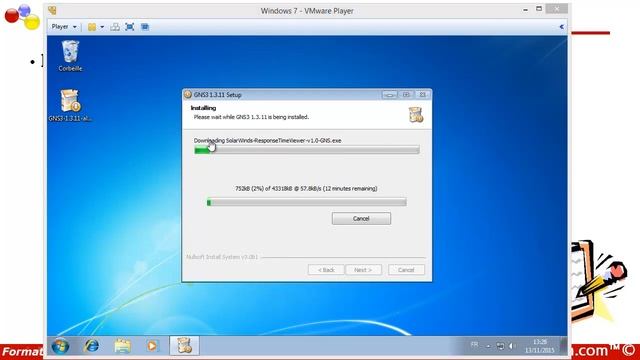Click the yellow power/suspend VM icon
Viewport: 640px width, 360px height.
[92, 27]
